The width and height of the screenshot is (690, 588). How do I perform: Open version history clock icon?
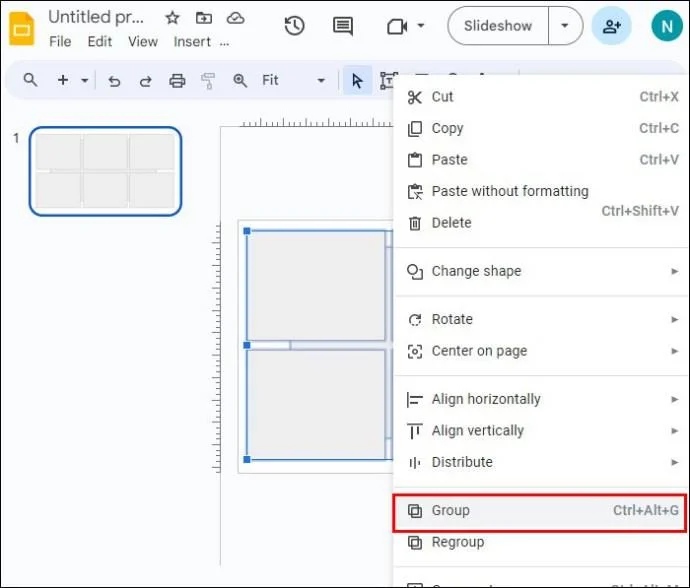(x=294, y=26)
